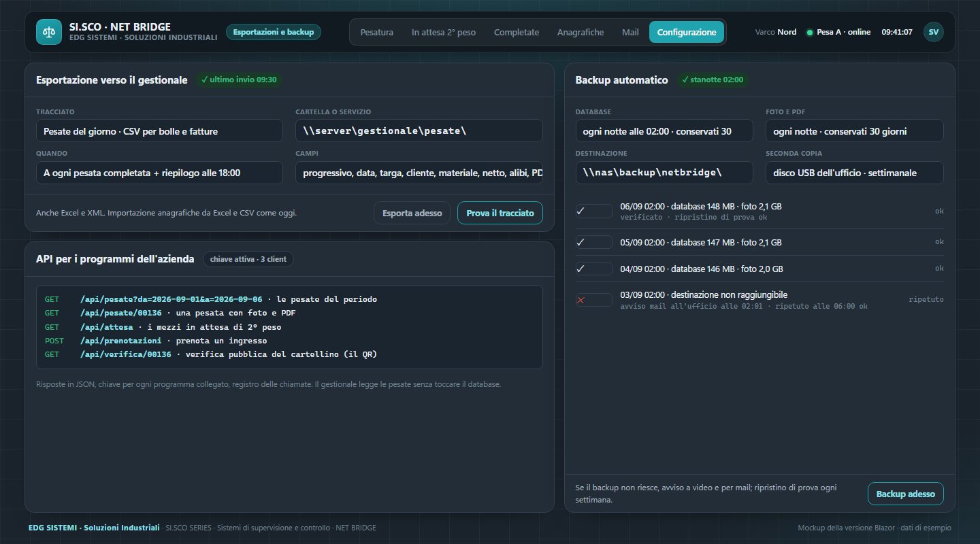Screen dimensions: 980x544
Task: Select the Configurazione tab
Action: point(687,32)
